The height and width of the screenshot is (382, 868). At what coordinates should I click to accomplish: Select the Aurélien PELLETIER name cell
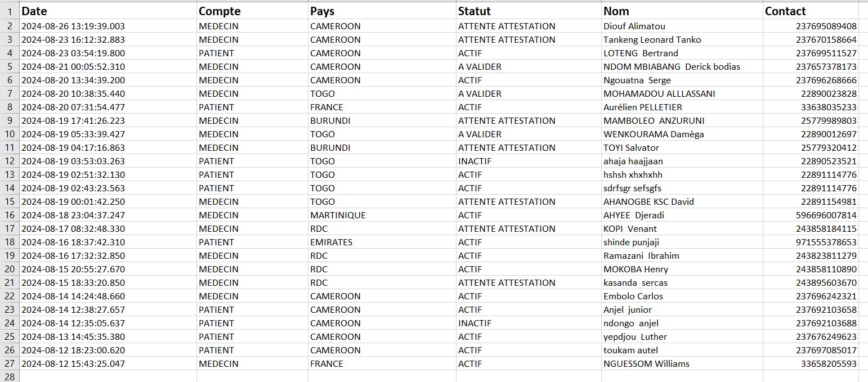coord(643,107)
